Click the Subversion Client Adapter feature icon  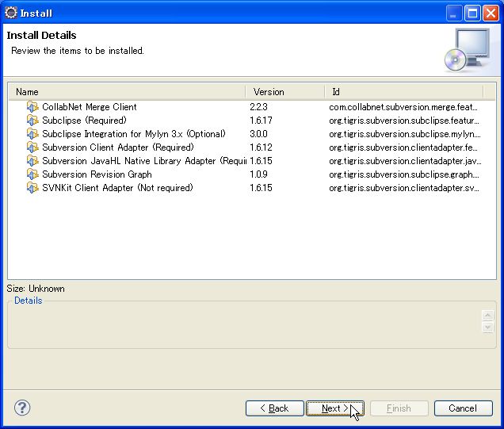[32, 147]
